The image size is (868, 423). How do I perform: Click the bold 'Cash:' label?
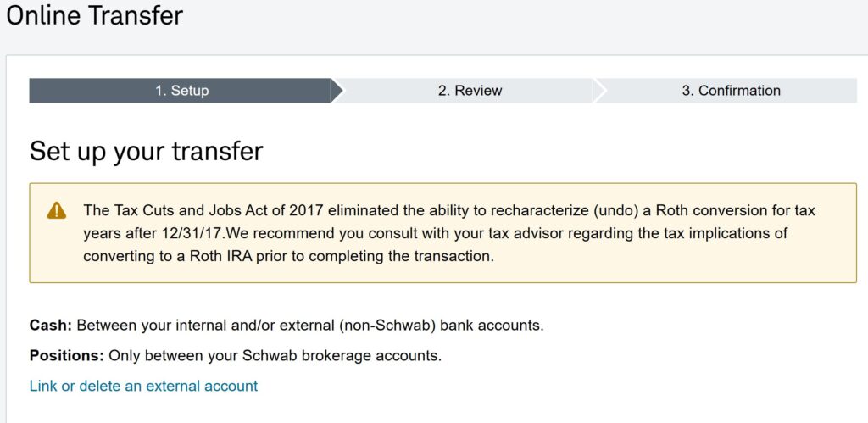(x=51, y=326)
